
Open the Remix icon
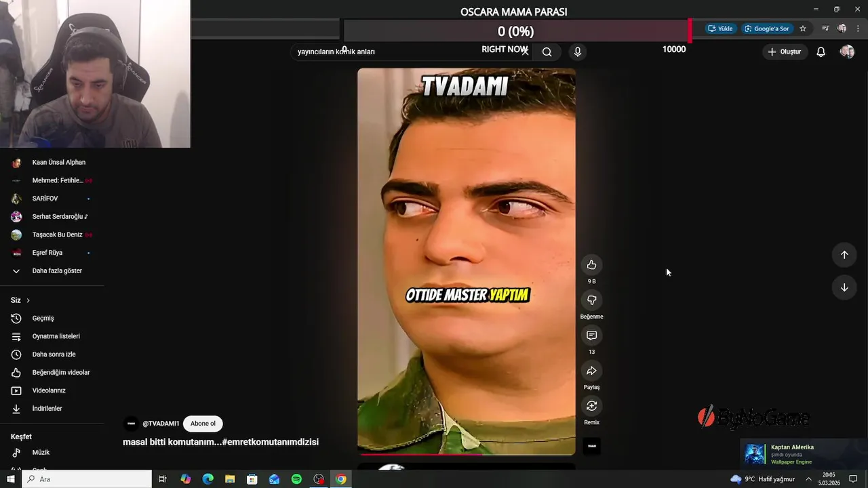pos(591,406)
